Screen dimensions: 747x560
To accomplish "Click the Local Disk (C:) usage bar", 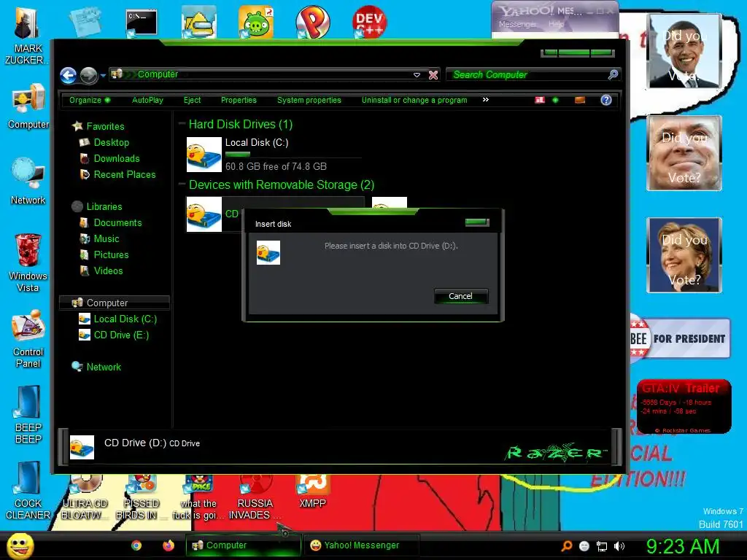I will (x=293, y=155).
